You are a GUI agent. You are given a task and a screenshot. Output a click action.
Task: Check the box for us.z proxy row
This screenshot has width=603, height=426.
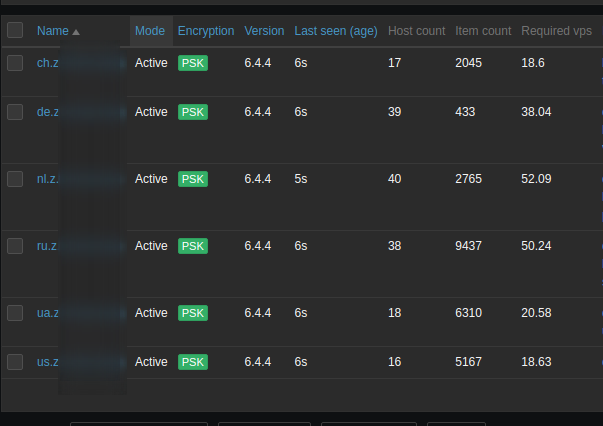pos(15,362)
